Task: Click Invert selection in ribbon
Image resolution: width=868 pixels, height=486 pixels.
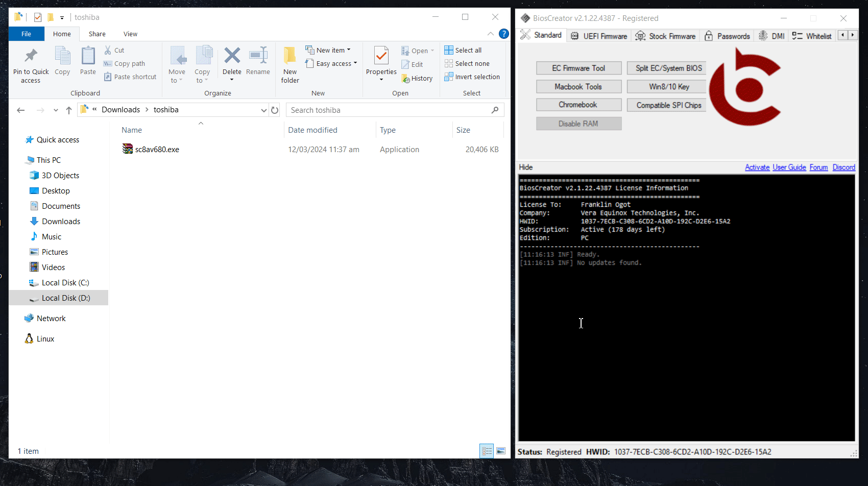Action: click(472, 77)
